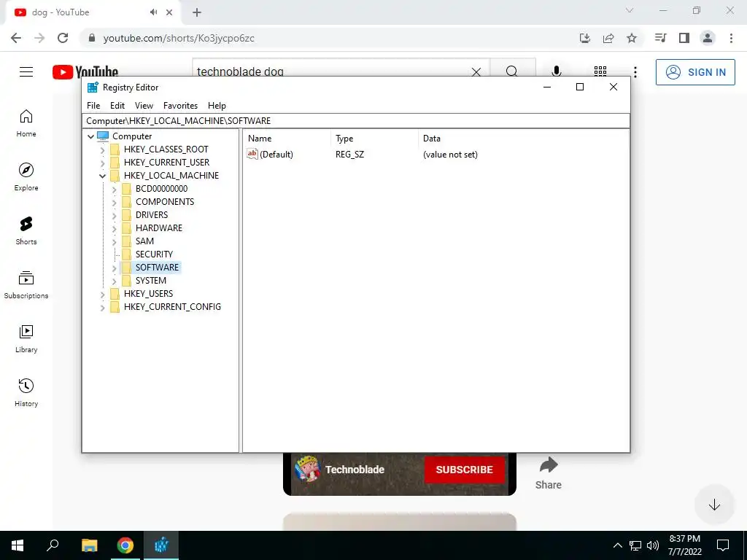Open YouTube settings three-dot menu

pyautogui.click(x=635, y=72)
